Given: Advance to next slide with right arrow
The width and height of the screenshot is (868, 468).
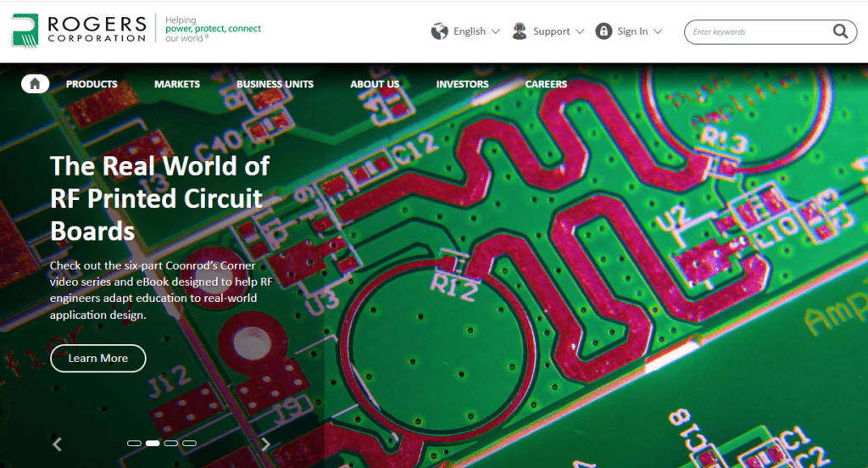Looking at the screenshot, I should (265, 443).
